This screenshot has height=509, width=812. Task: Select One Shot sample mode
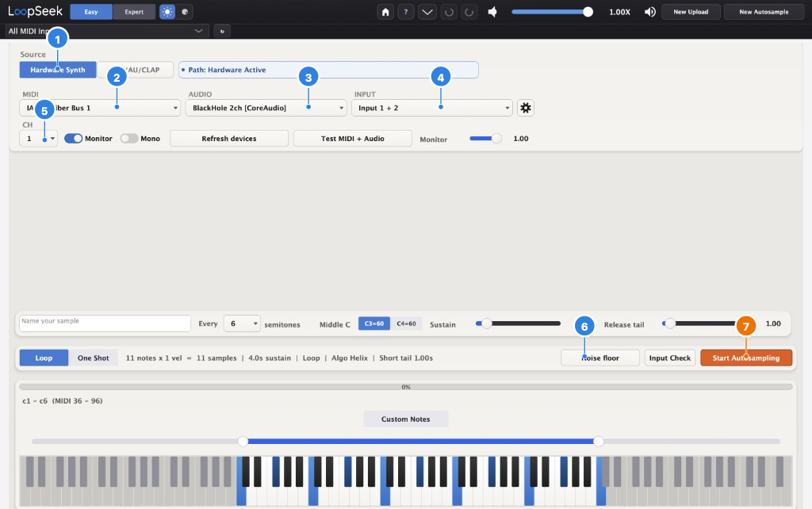[x=94, y=358]
